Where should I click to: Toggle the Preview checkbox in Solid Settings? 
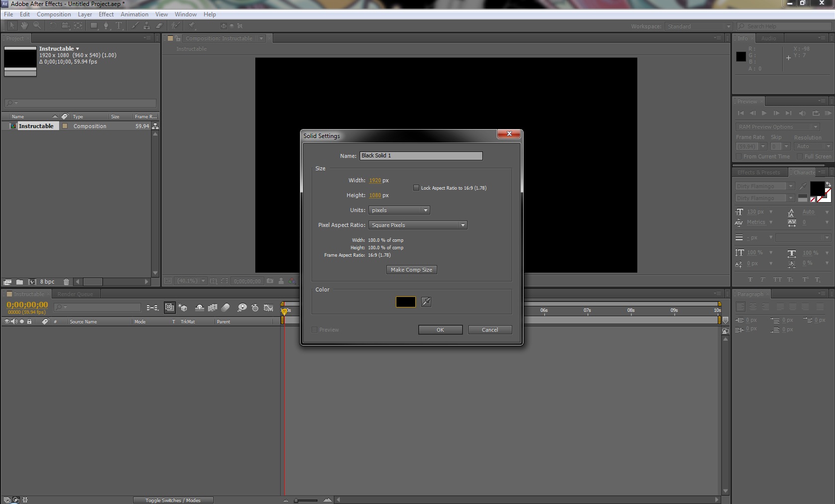314,330
